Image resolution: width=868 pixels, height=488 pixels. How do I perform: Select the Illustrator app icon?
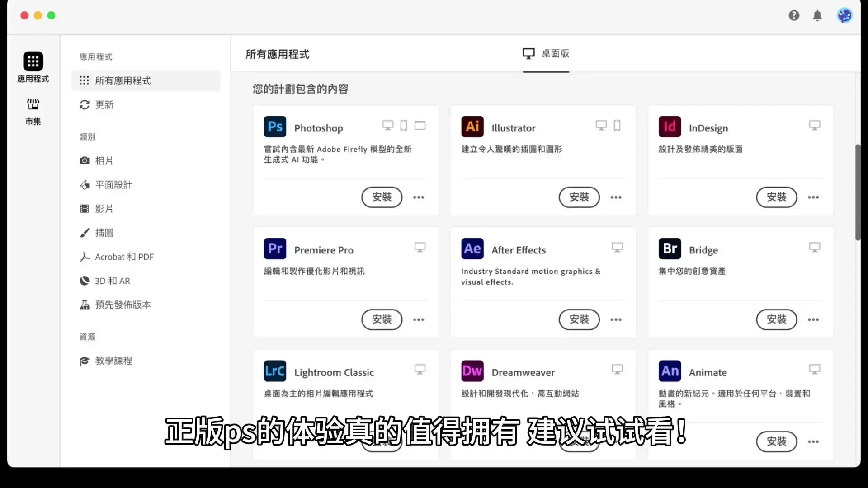[472, 127]
